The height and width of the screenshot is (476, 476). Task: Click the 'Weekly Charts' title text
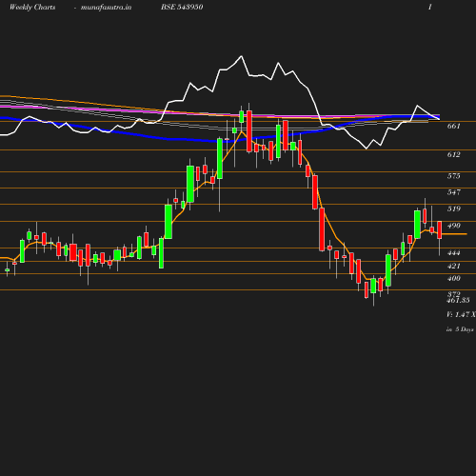coord(32,7)
